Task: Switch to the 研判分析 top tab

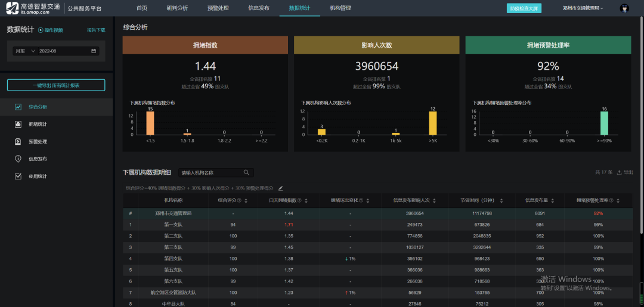Action: coord(177,8)
